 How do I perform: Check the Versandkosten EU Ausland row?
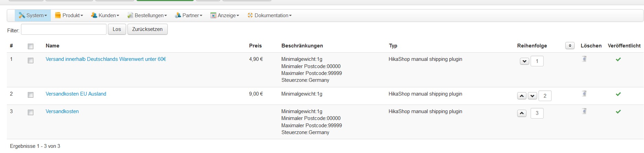(31, 95)
